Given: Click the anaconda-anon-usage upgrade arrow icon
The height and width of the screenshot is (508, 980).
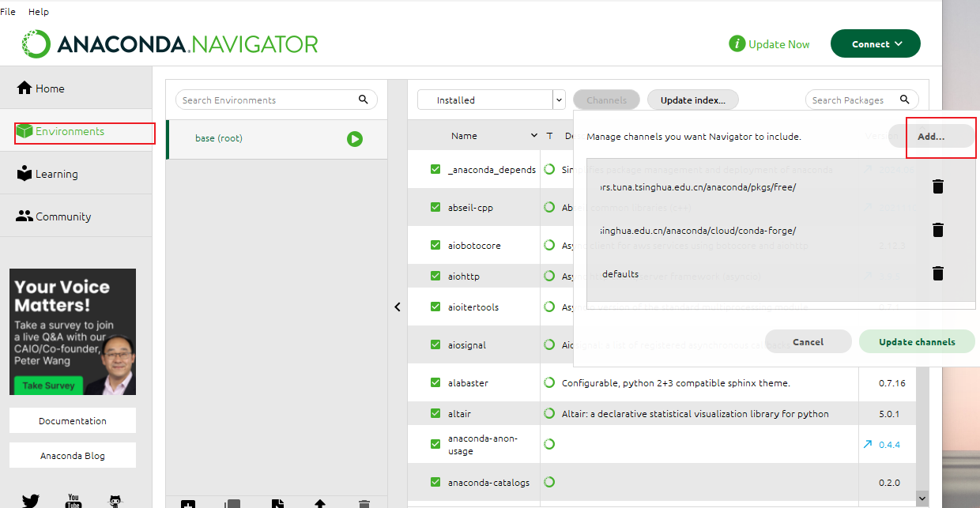Looking at the screenshot, I should coord(868,445).
